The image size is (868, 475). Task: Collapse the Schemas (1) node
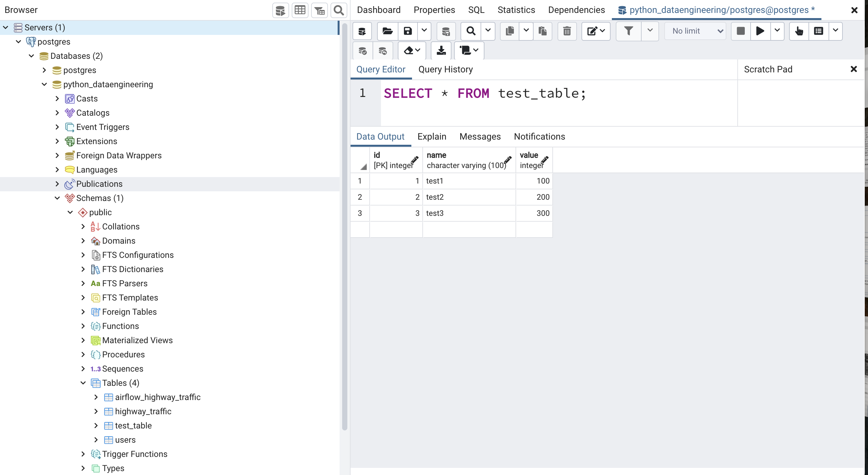57,198
